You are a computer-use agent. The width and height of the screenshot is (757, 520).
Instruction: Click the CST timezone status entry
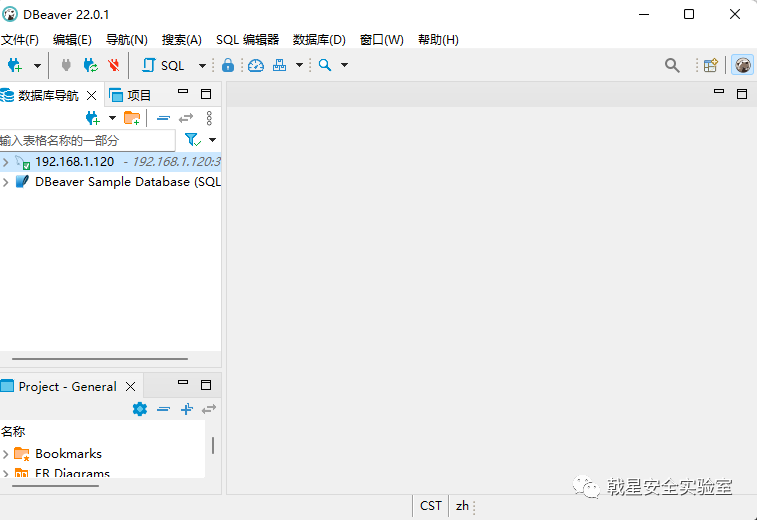tap(431, 506)
